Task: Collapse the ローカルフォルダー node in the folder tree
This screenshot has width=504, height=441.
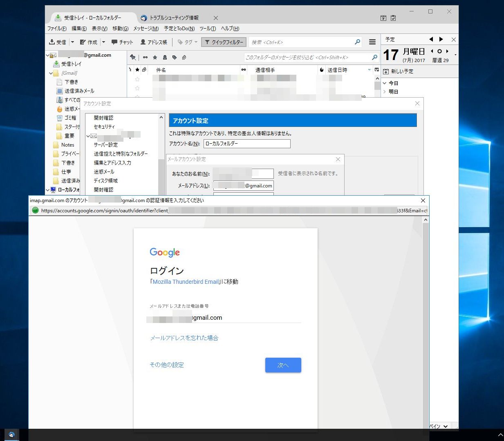Action: pyautogui.click(x=48, y=190)
